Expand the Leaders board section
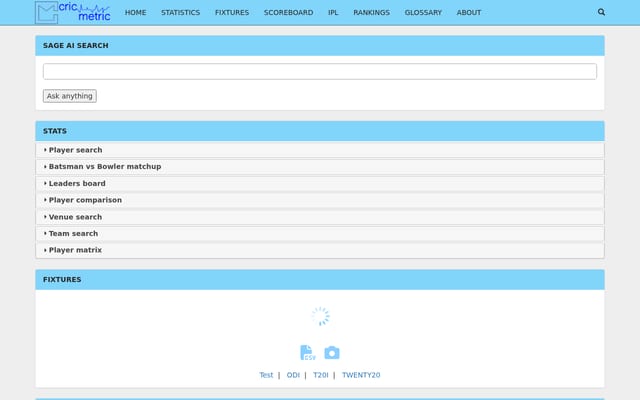 [320, 184]
